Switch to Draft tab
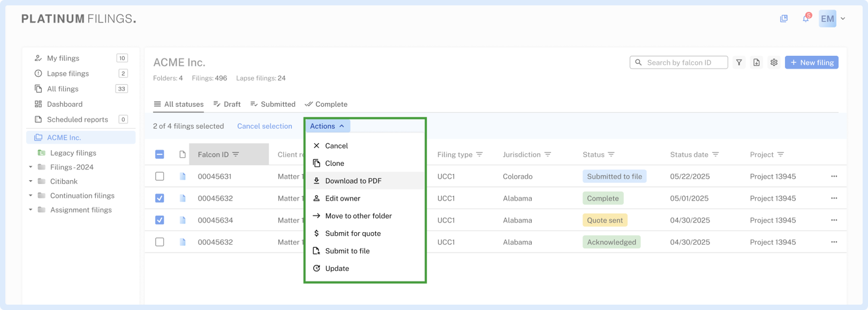Screen dimensions: 868x310 click(x=227, y=104)
